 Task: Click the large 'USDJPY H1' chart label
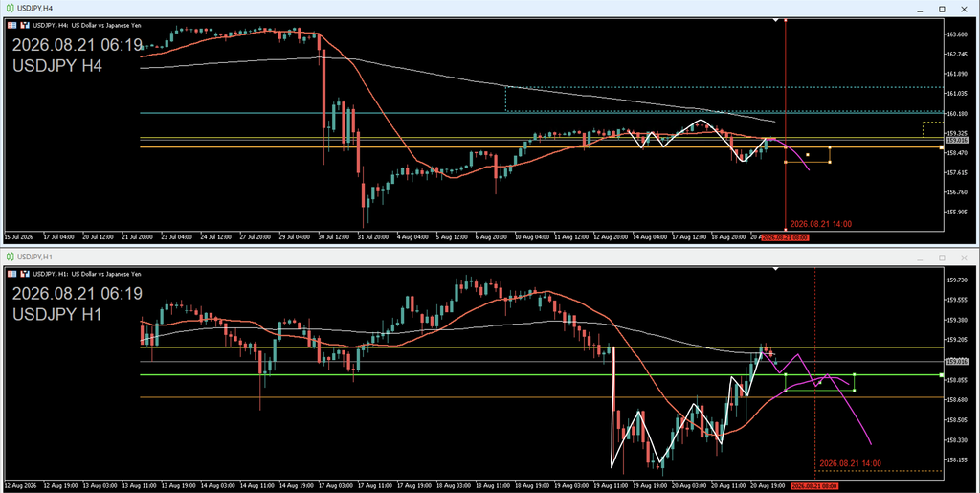(x=57, y=315)
